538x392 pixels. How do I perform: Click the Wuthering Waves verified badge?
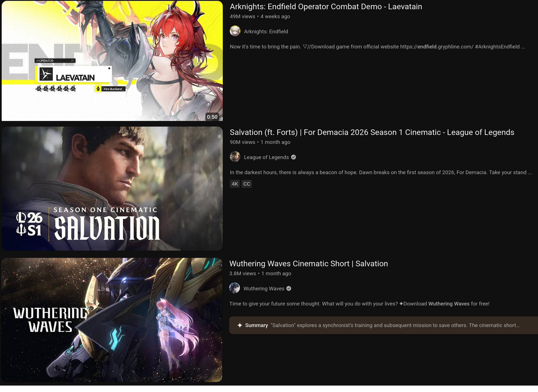coord(289,288)
